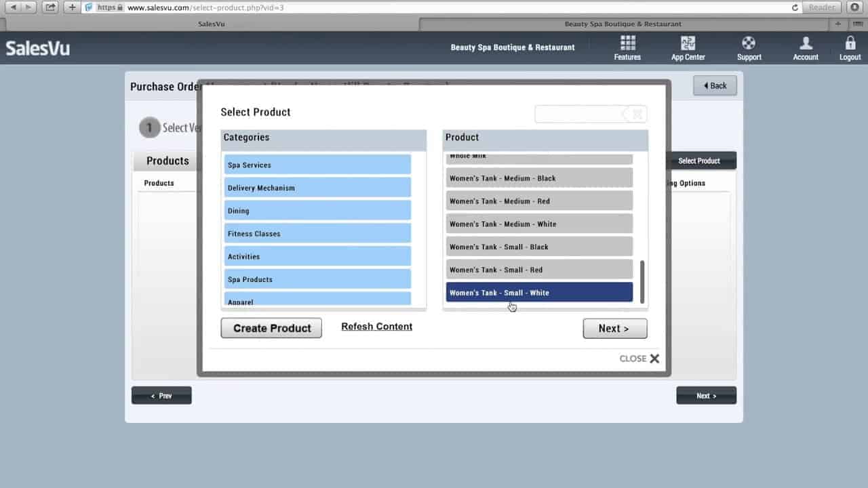Click the browser reload icon

click(795, 7)
